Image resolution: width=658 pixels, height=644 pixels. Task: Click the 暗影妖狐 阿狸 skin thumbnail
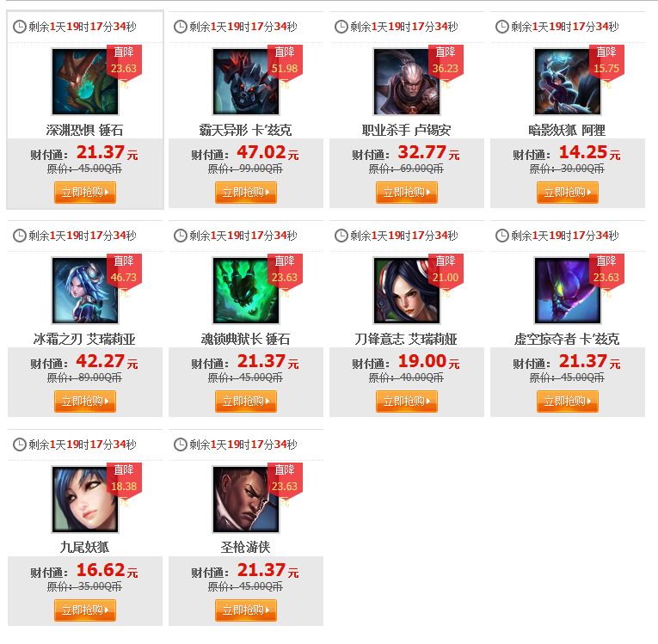pos(568,82)
